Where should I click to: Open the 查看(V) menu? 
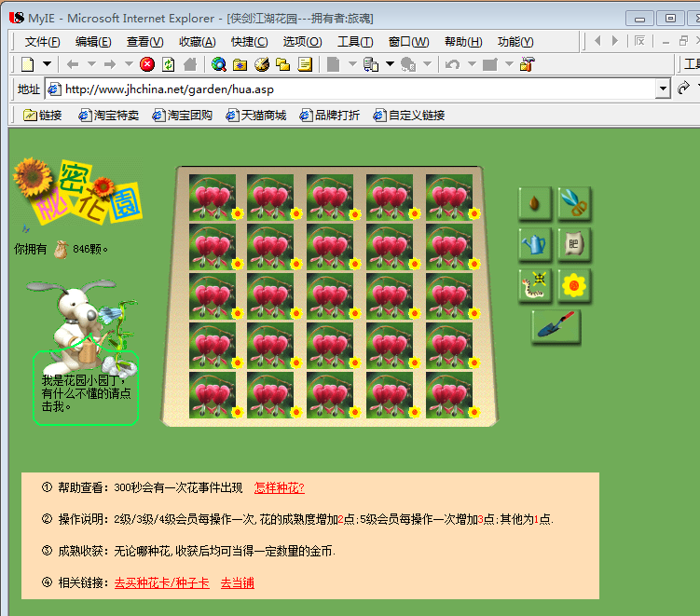tap(145, 42)
